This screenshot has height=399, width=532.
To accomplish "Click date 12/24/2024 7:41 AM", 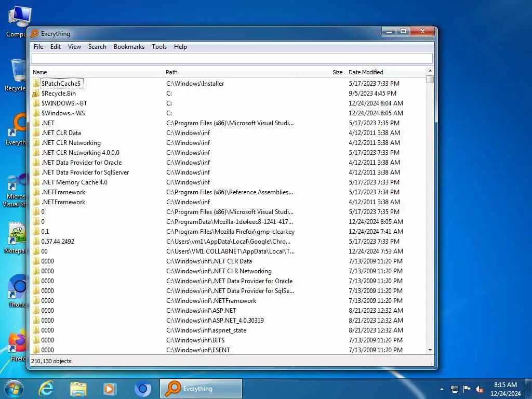I will pyautogui.click(x=376, y=231).
